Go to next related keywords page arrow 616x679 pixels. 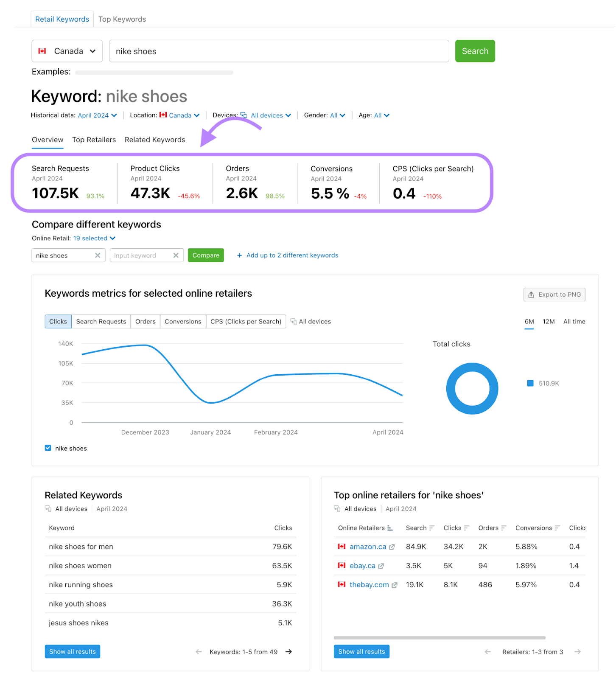[288, 652]
